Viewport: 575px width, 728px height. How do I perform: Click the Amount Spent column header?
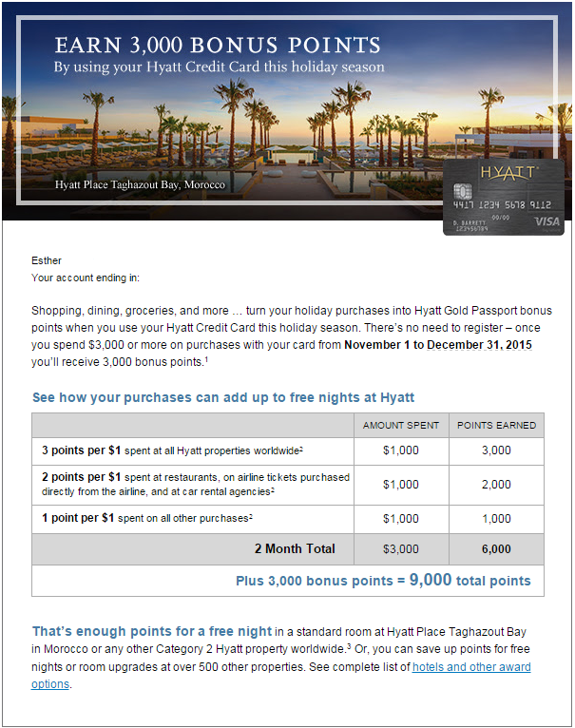(x=401, y=425)
